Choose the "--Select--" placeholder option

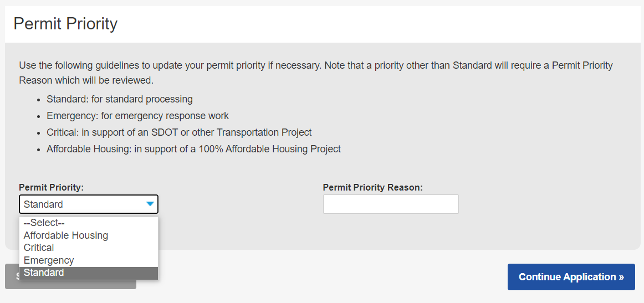point(44,223)
